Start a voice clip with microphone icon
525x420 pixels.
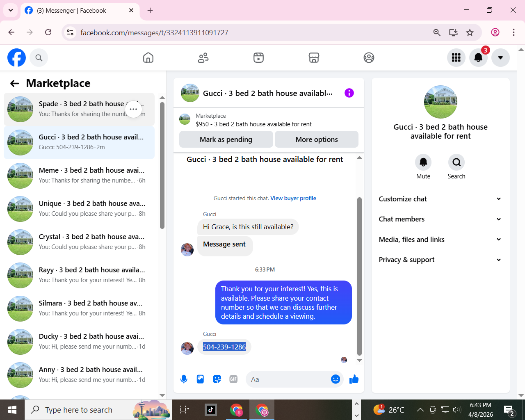[184, 379]
